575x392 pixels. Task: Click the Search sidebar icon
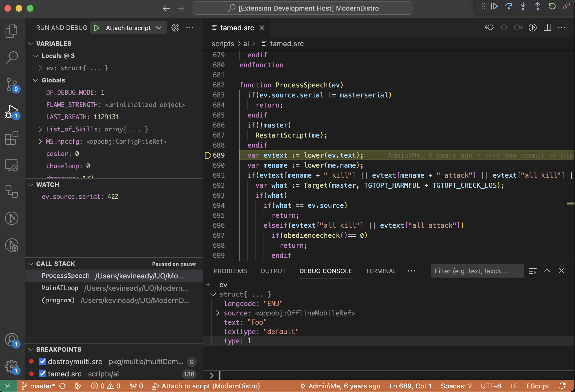coord(12,57)
